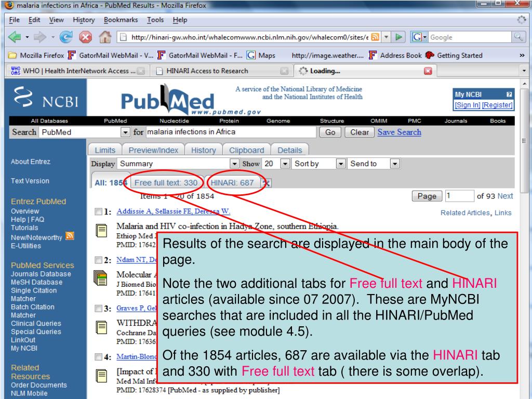532x399 pixels.
Task: Open the Address Book bookmark
Action: [x=395, y=55]
